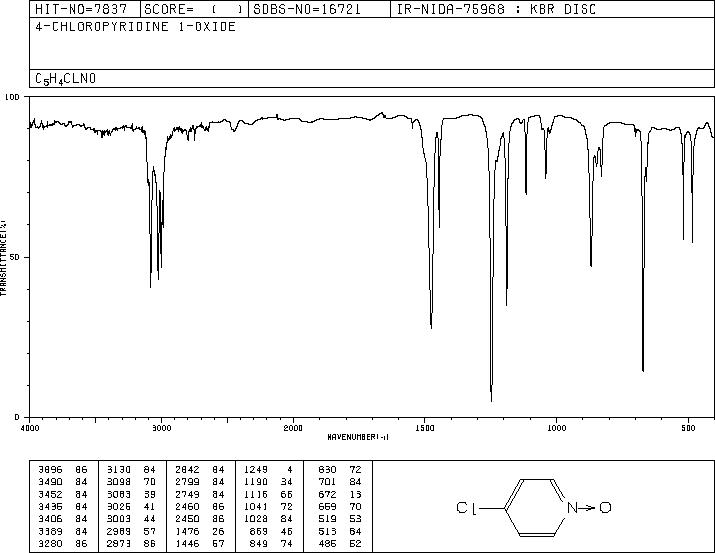Image resolution: width=715 pixels, height=553 pixels.
Task: Select the WAVENUMBER axis title
Action: pos(358,437)
